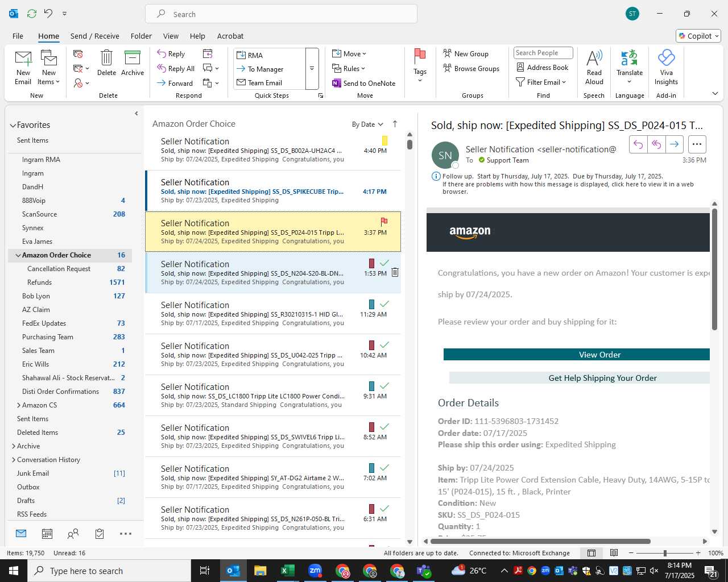The height and width of the screenshot is (582, 728).
Task: Switch to Tasks view in navigation bar
Action: coord(100,534)
